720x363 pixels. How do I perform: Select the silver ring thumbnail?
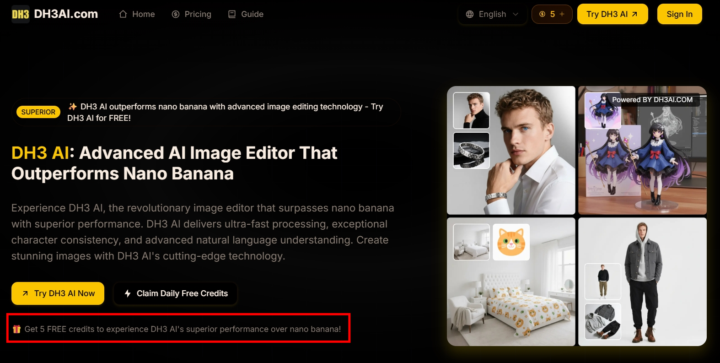[x=472, y=151]
